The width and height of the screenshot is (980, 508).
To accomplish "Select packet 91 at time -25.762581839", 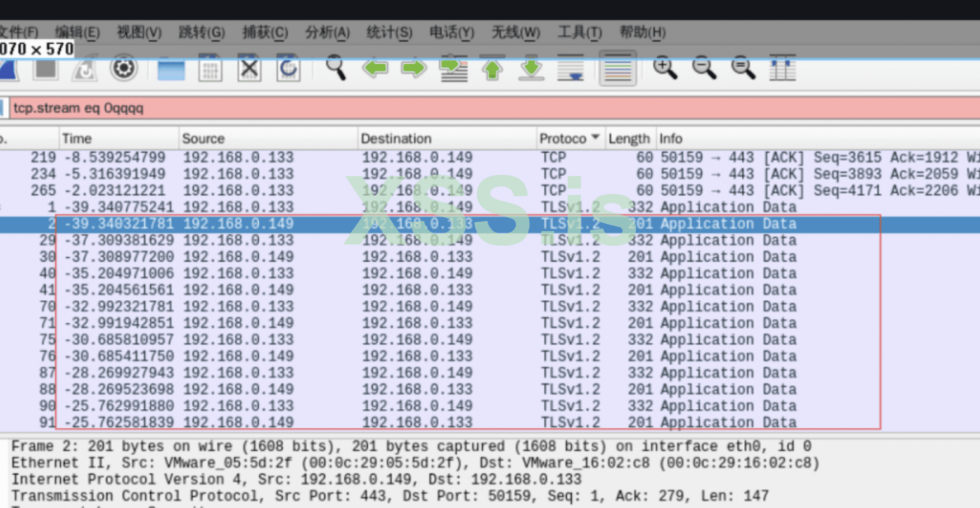I will pos(490,422).
